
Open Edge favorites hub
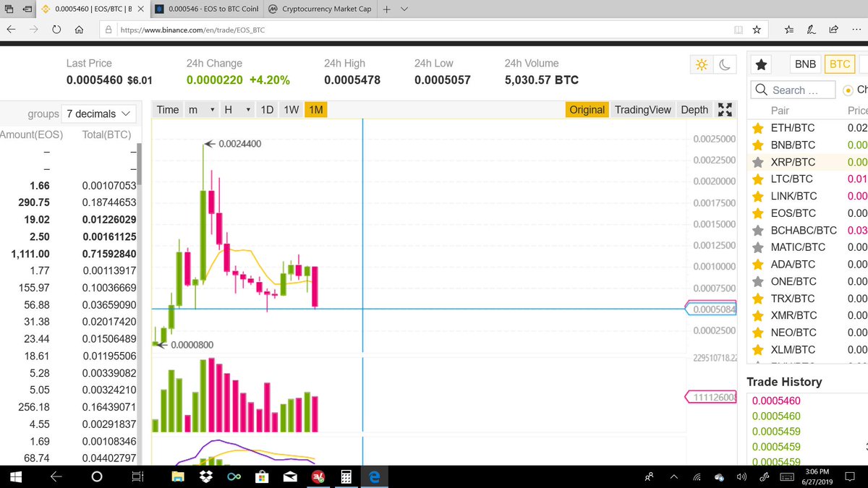(x=789, y=30)
